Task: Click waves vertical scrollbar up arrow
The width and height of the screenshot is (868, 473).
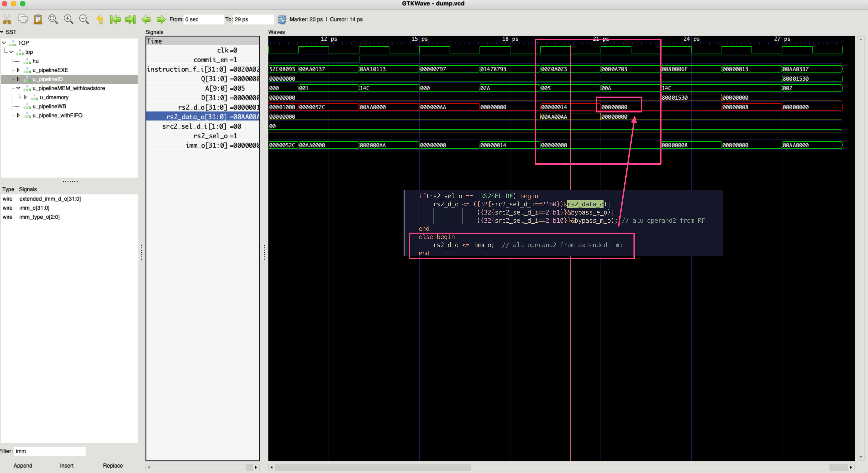Action: click(x=861, y=39)
